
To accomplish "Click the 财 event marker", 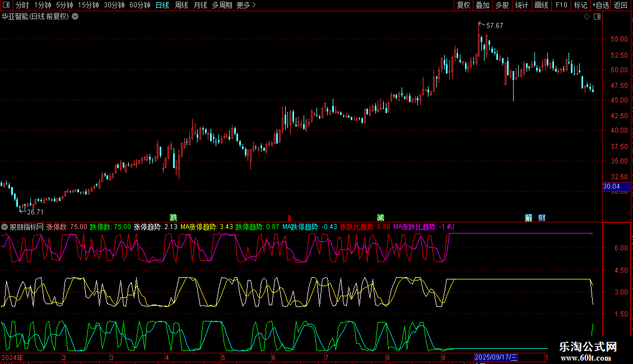I will 542,218.
